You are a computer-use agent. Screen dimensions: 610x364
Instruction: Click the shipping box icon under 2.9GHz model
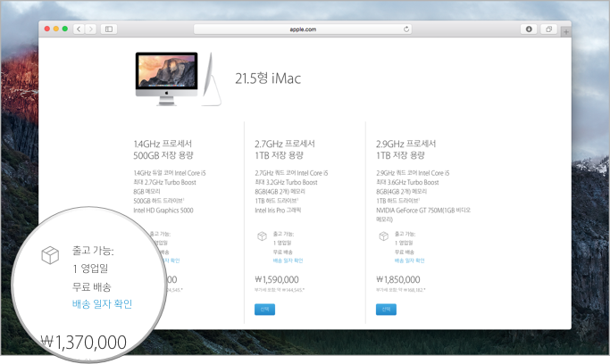coord(383,236)
